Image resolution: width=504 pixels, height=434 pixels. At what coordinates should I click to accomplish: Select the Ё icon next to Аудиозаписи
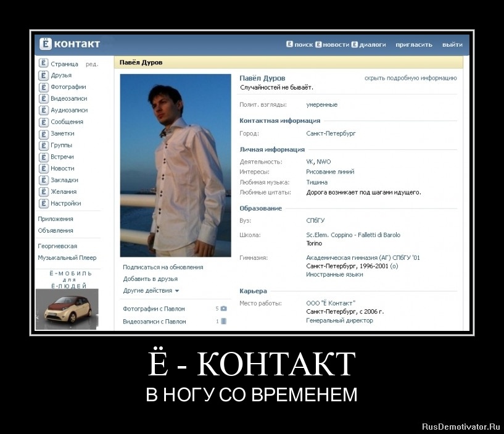(43, 110)
